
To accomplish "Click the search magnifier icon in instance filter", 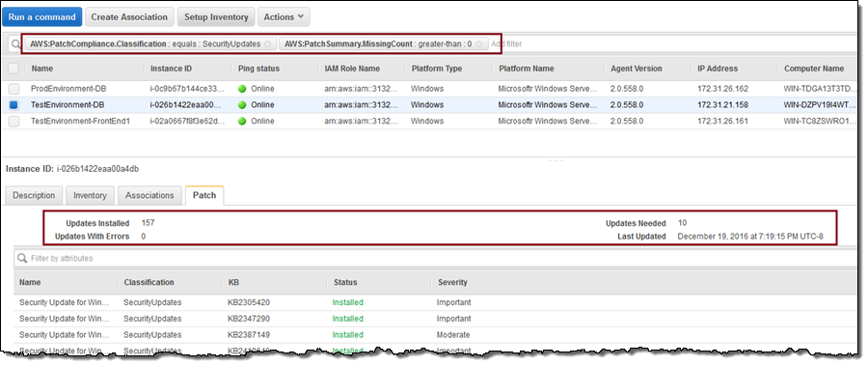I will click(x=15, y=43).
